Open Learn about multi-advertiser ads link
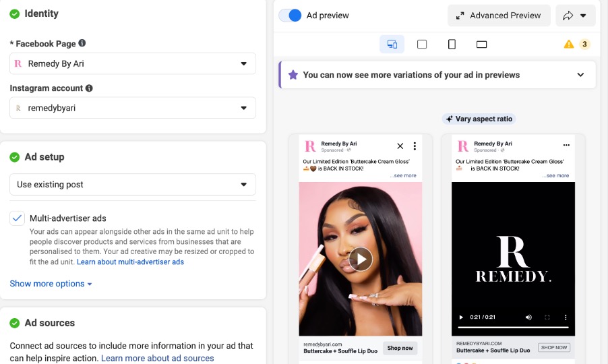The height and width of the screenshot is (364, 608). (130, 262)
